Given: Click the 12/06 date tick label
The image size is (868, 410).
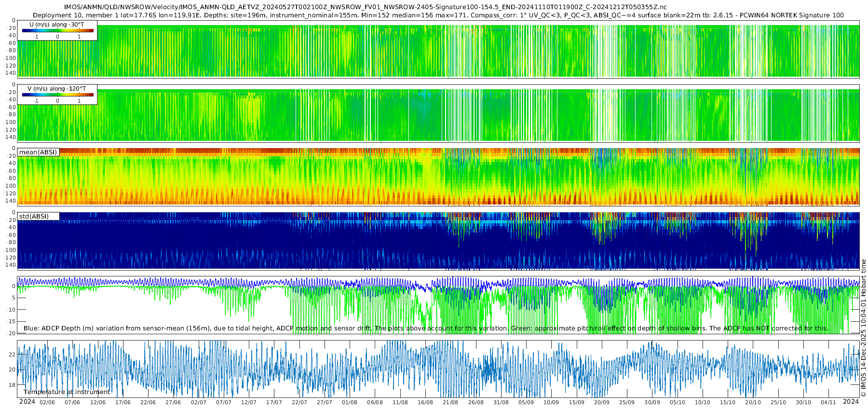Looking at the screenshot, I should [x=98, y=402].
